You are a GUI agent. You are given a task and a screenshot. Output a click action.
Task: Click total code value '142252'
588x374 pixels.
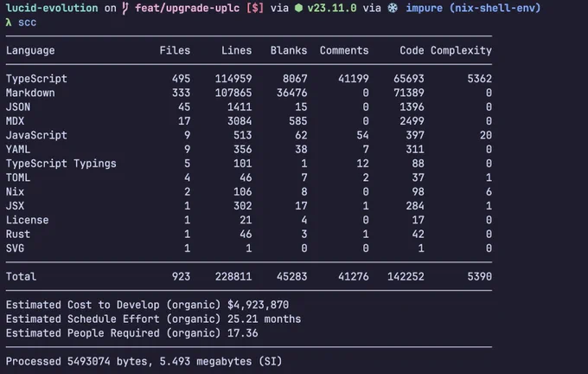point(406,277)
